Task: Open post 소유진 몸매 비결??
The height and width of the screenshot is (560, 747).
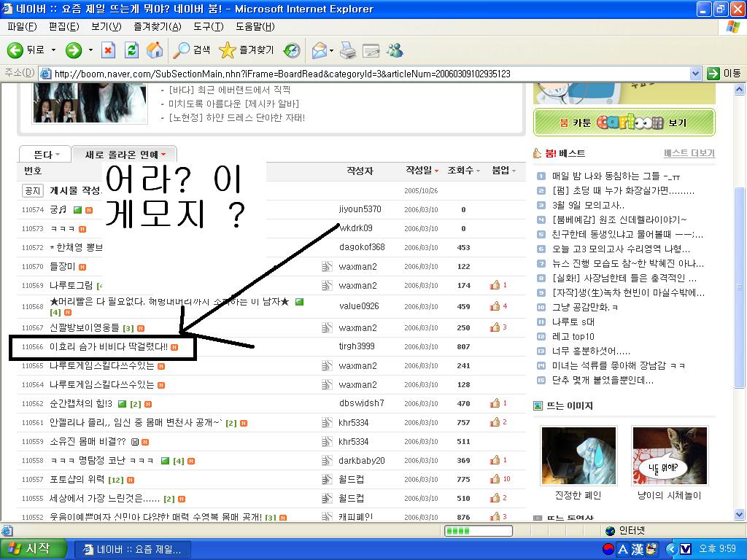Action: (x=88, y=442)
